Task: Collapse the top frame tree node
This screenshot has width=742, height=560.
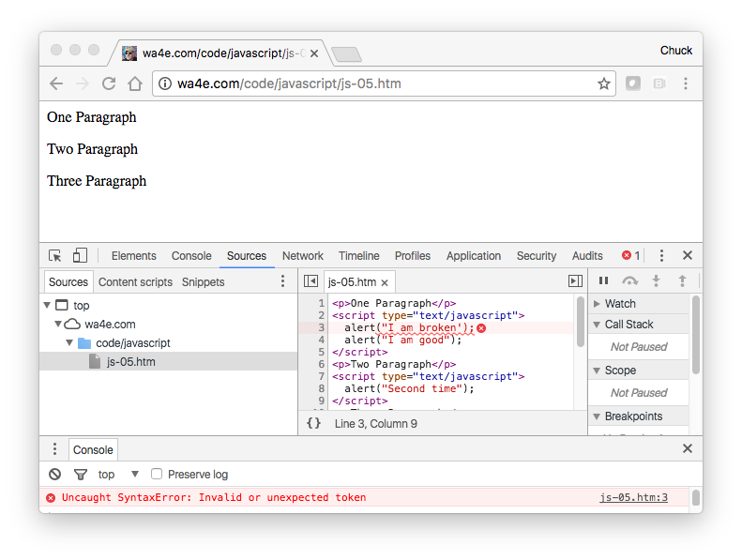Action: point(47,305)
